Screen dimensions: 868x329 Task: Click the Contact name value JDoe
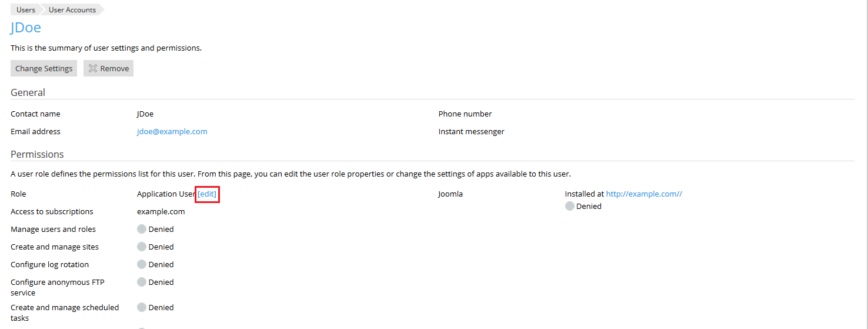(x=145, y=114)
